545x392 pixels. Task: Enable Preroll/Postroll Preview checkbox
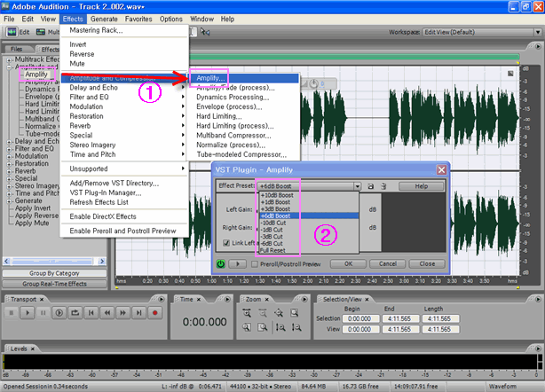(256, 263)
